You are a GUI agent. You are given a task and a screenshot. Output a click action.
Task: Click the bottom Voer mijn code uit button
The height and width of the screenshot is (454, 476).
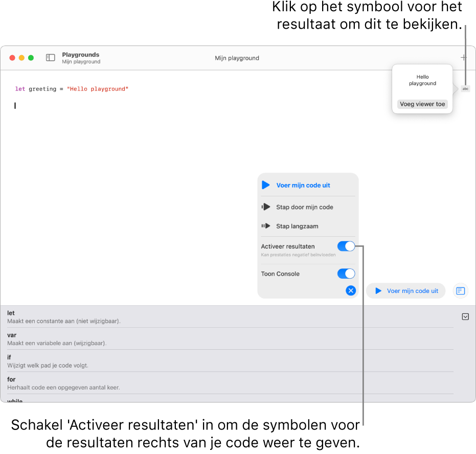pyautogui.click(x=405, y=291)
